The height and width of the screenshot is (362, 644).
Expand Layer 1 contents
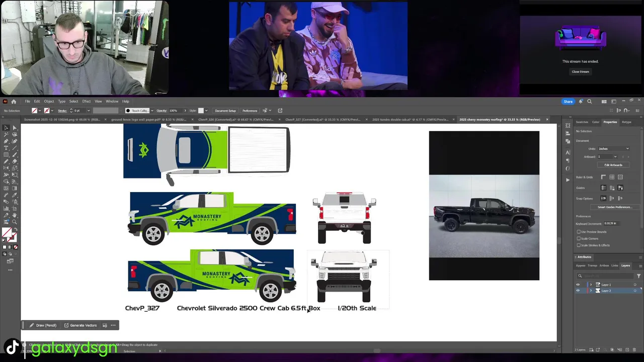591,285
